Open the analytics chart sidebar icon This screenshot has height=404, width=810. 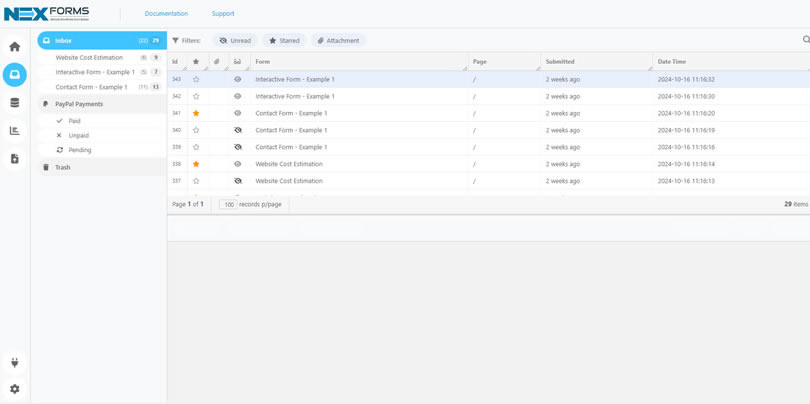pos(14,131)
